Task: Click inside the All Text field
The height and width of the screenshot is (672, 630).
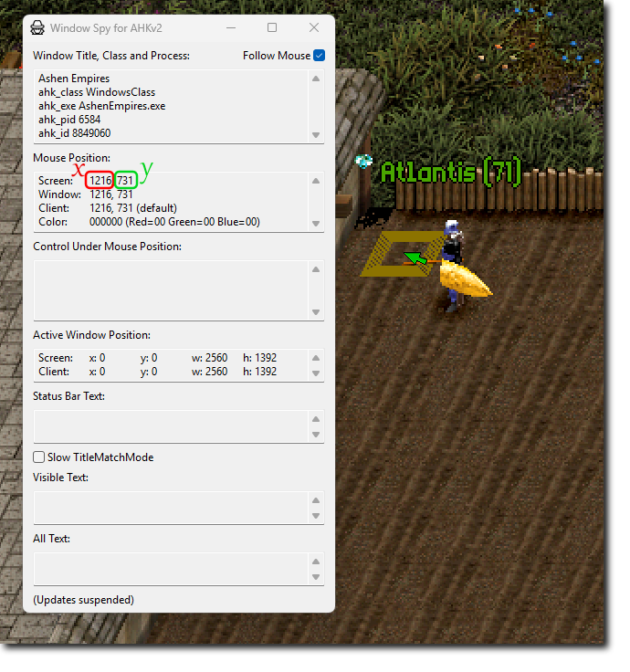Action: [172, 569]
